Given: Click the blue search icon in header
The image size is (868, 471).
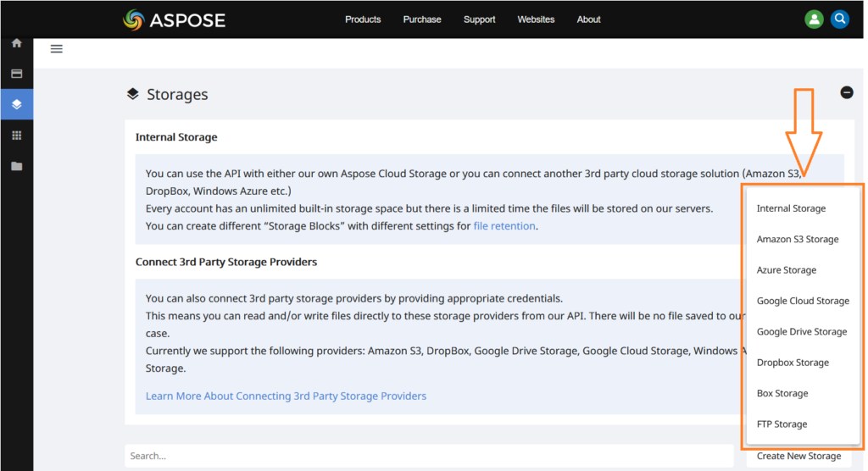Looking at the screenshot, I should [x=839, y=19].
